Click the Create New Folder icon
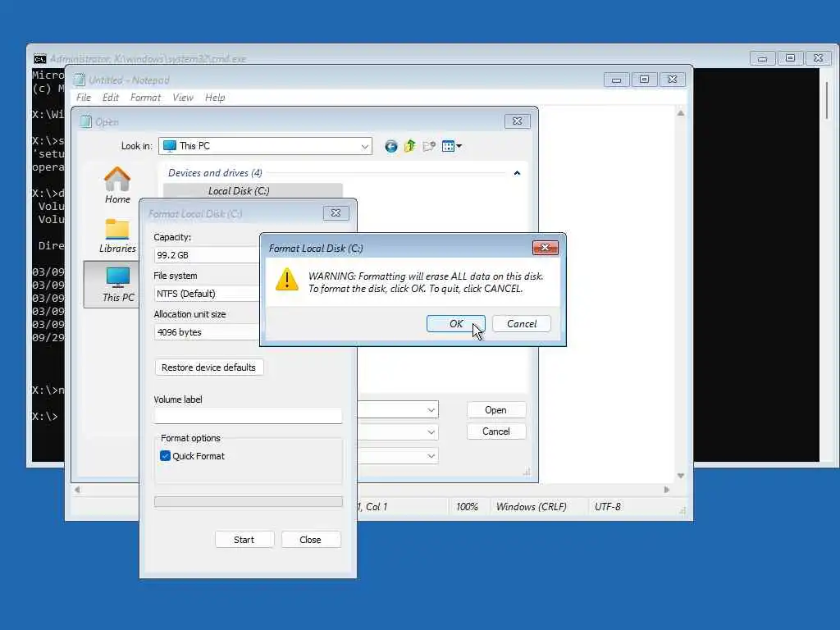840x630 pixels. (429, 146)
